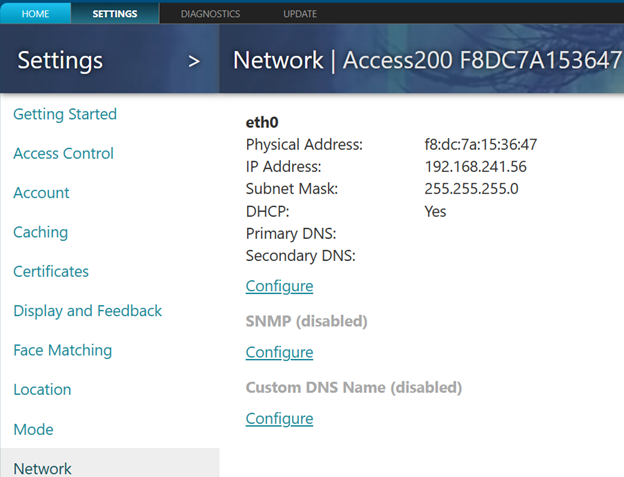Select subnet mask 255.255.255.0
The image size is (624, 477).
click(471, 189)
